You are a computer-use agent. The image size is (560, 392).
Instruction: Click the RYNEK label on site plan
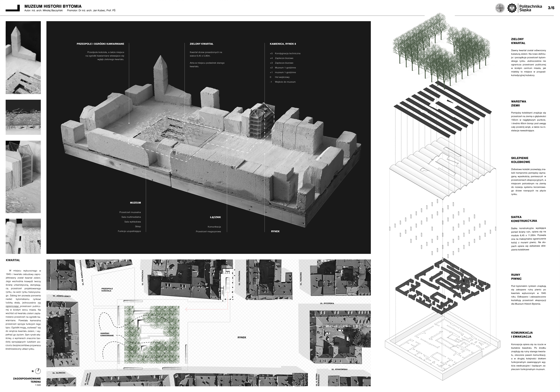pos(242,337)
